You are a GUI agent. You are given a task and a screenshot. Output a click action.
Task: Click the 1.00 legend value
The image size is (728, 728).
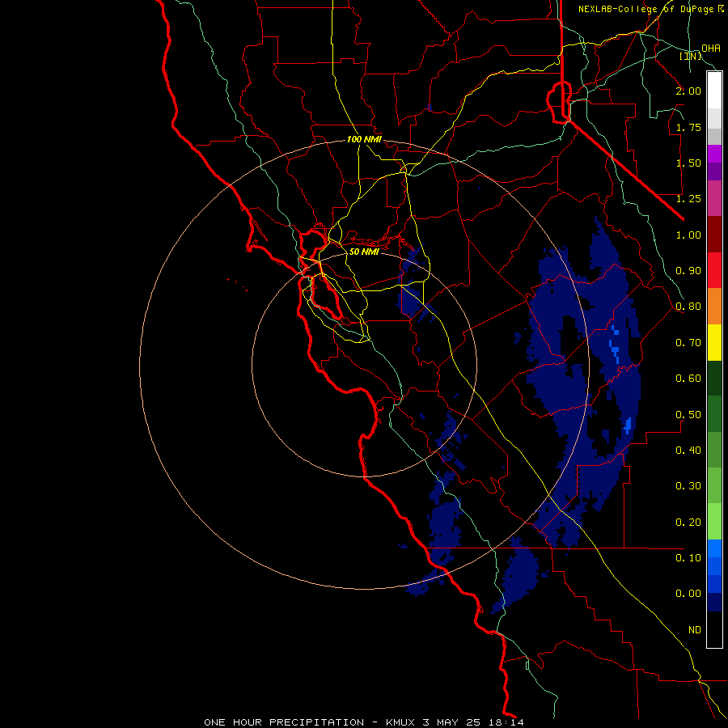[x=688, y=235]
